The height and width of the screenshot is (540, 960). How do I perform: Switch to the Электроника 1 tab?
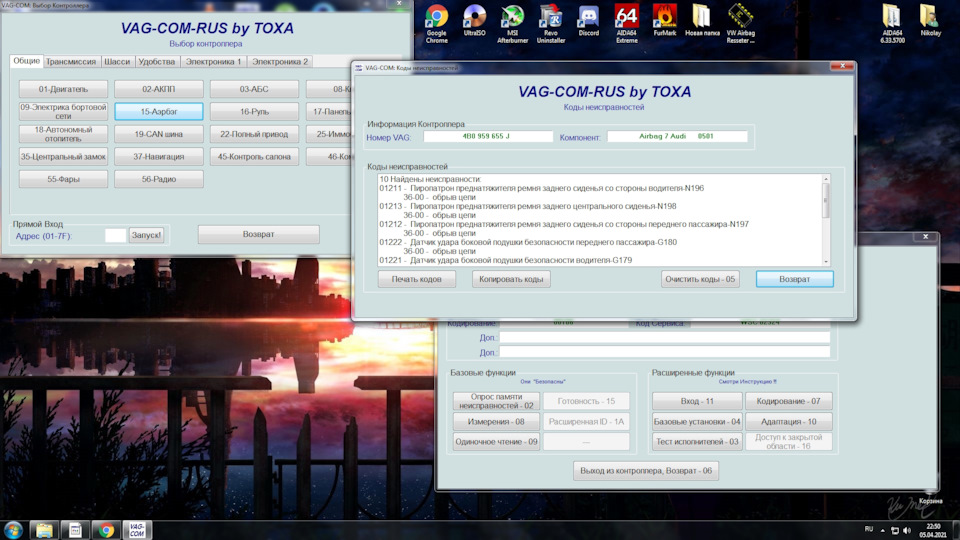[x=214, y=61]
